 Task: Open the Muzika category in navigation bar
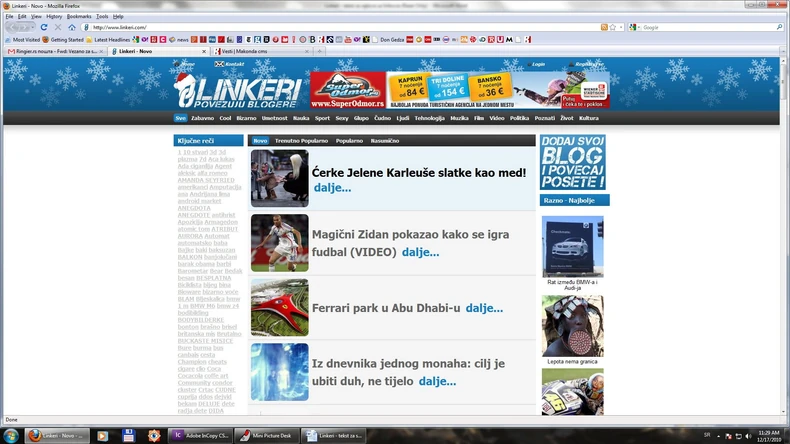pos(459,118)
